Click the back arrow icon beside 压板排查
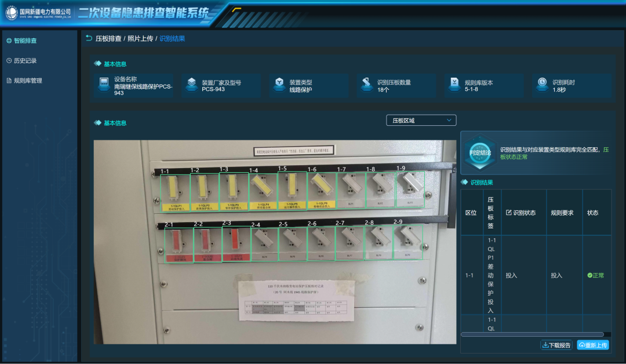Screen dimensions: 626x364 [x=89, y=38]
